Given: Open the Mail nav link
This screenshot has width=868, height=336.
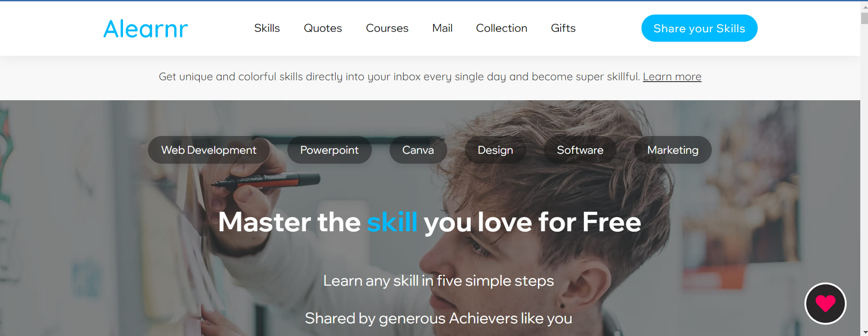Looking at the screenshot, I should (x=442, y=28).
